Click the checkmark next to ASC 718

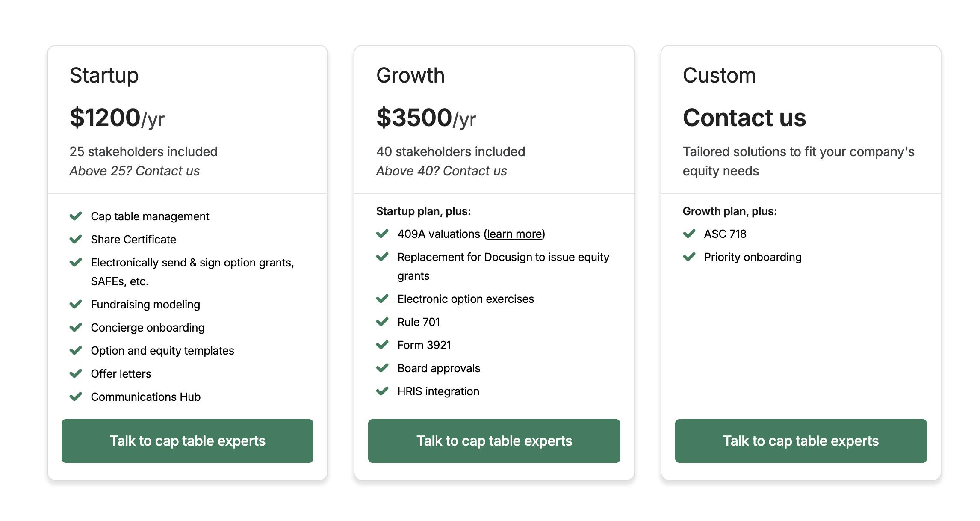[x=689, y=234]
